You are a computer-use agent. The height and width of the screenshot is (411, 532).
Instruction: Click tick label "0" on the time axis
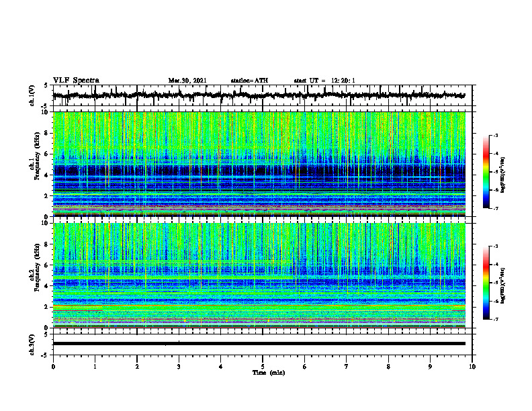coord(53,367)
